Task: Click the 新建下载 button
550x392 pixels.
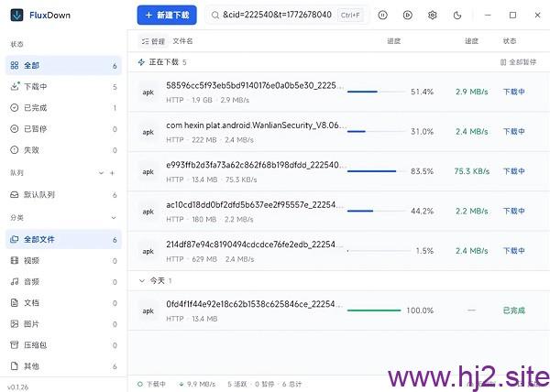Action: tap(167, 15)
